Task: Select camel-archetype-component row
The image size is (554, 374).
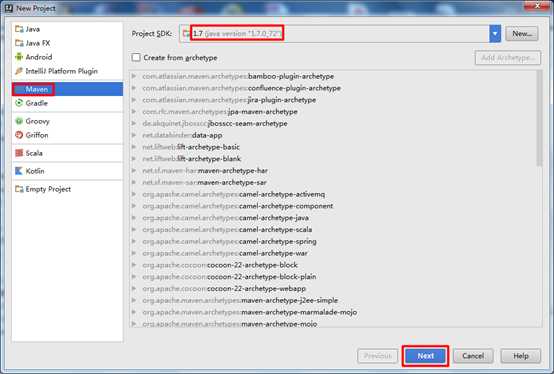Action: coord(333,206)
